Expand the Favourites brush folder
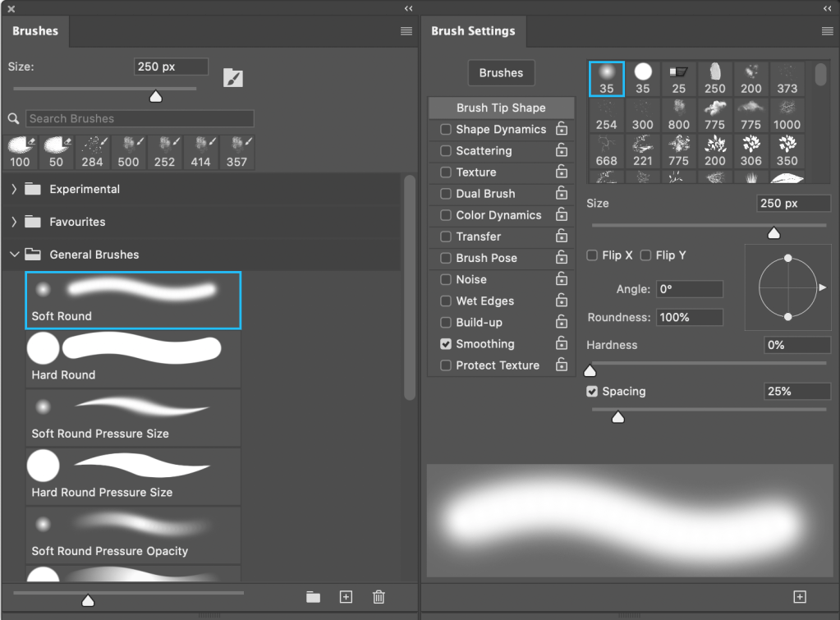 14,222
